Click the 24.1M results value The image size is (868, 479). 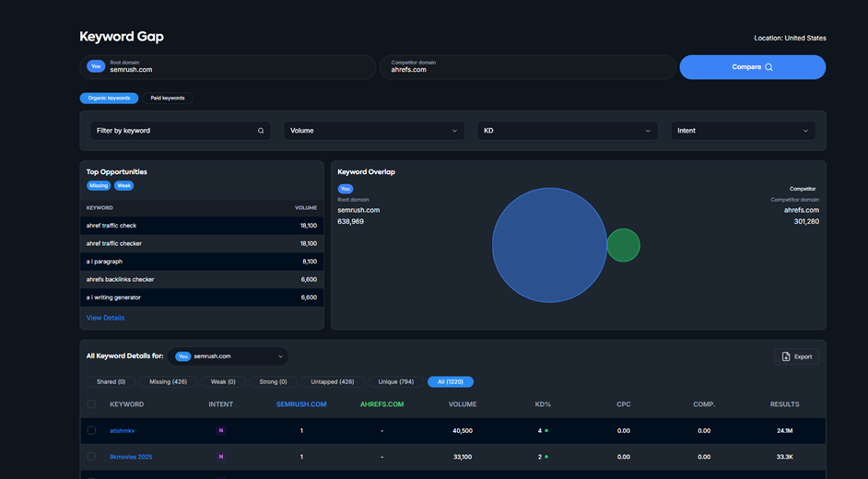pyautogui.click(x=784, y=430)
